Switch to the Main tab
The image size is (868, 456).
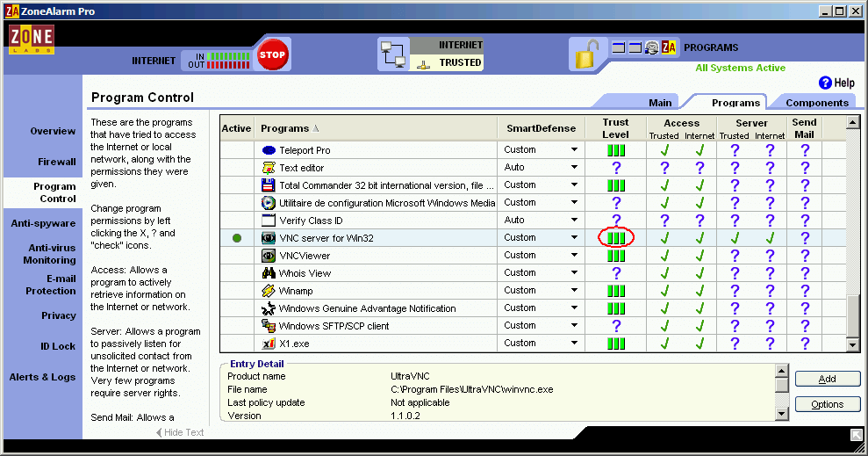(660, 103)
